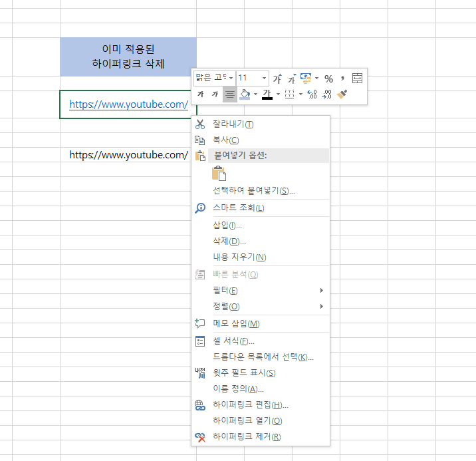Open the font size 11 dropdown
Viewport: 476px width, 461px height.
coord(264,78)
